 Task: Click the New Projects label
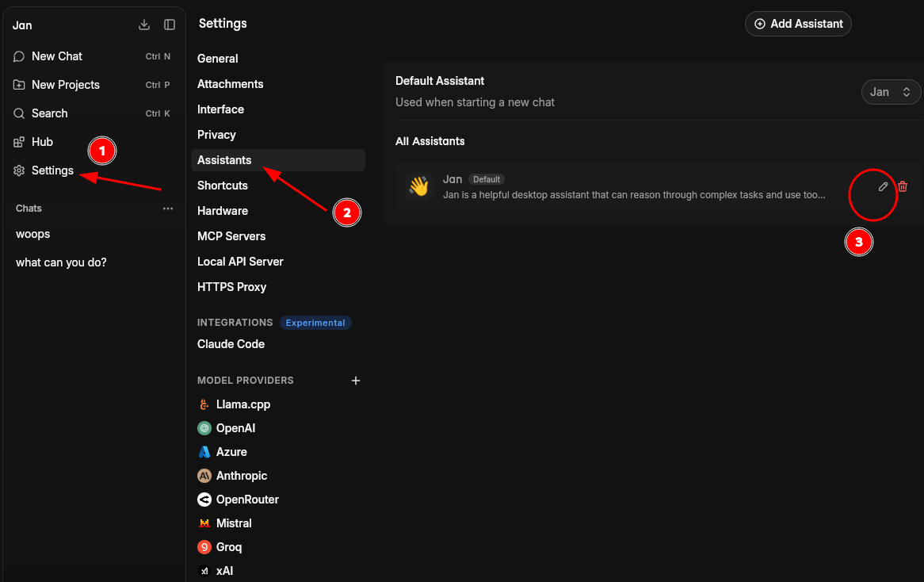[x=66, y=85]
